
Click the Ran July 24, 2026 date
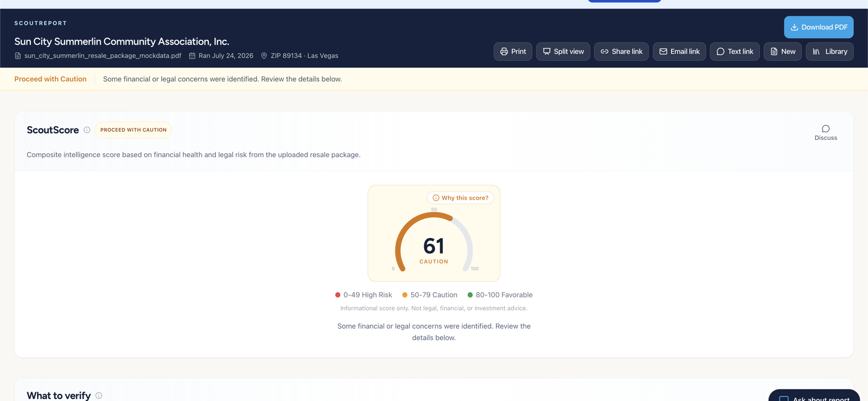point(226,56)
